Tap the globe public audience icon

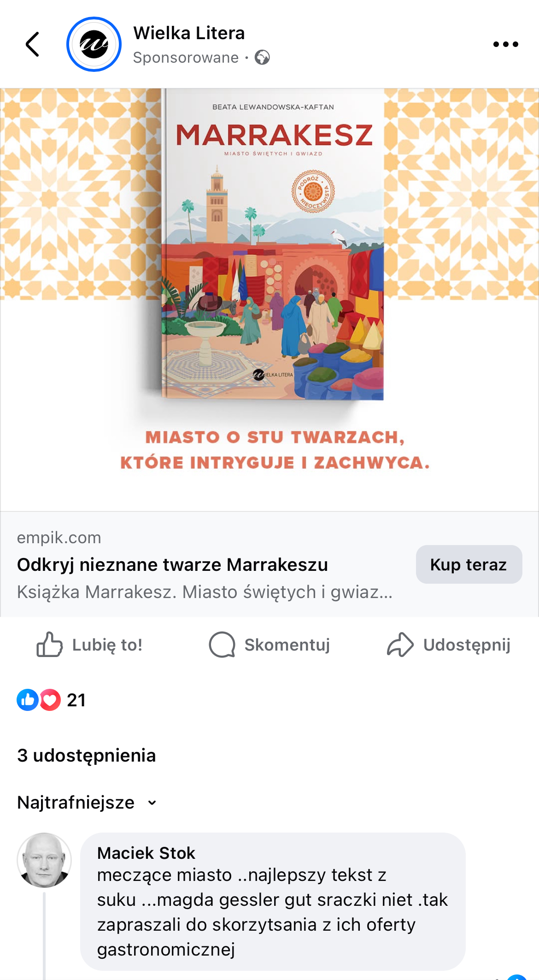(262, 58)
